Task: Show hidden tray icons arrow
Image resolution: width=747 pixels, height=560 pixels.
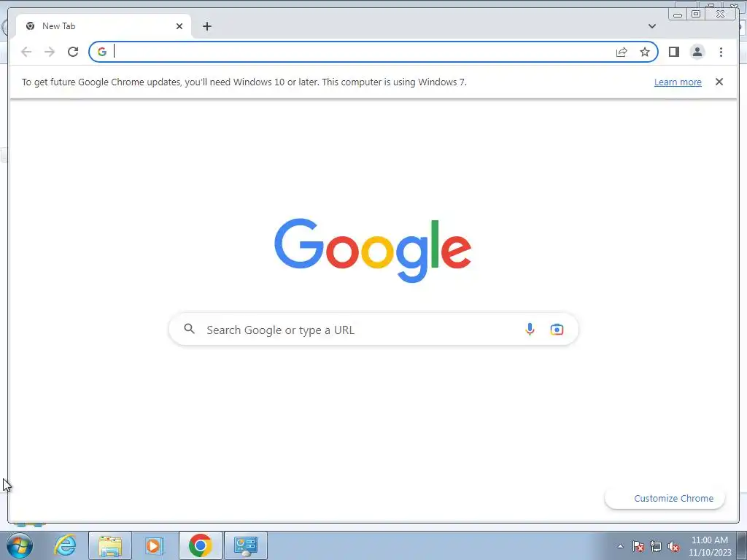Action: [x=620, y=547]
